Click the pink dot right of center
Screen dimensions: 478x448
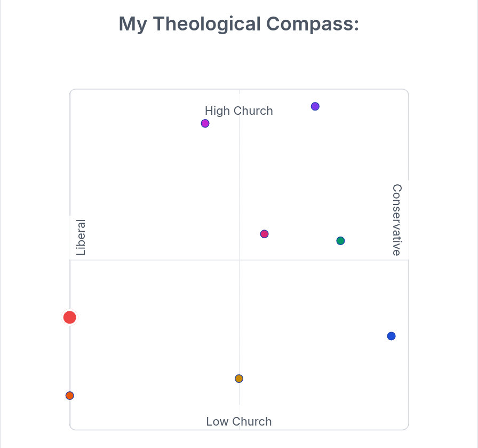[264, 234]
